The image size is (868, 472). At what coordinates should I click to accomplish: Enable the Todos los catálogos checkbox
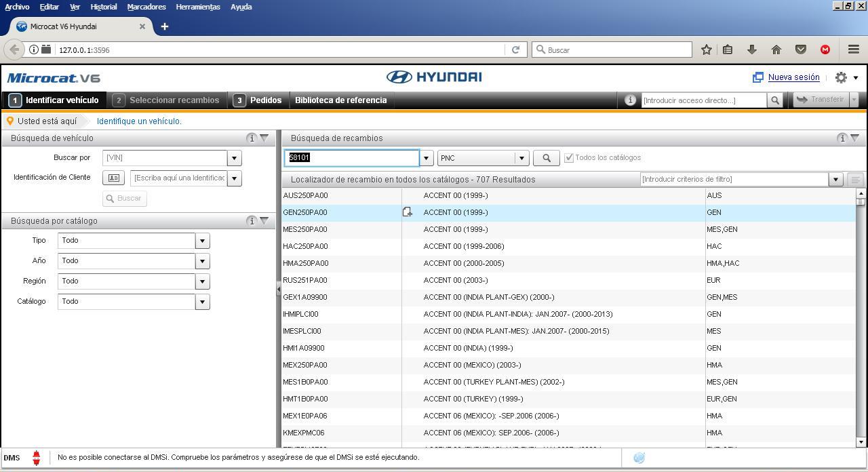(x=569, y=157)
